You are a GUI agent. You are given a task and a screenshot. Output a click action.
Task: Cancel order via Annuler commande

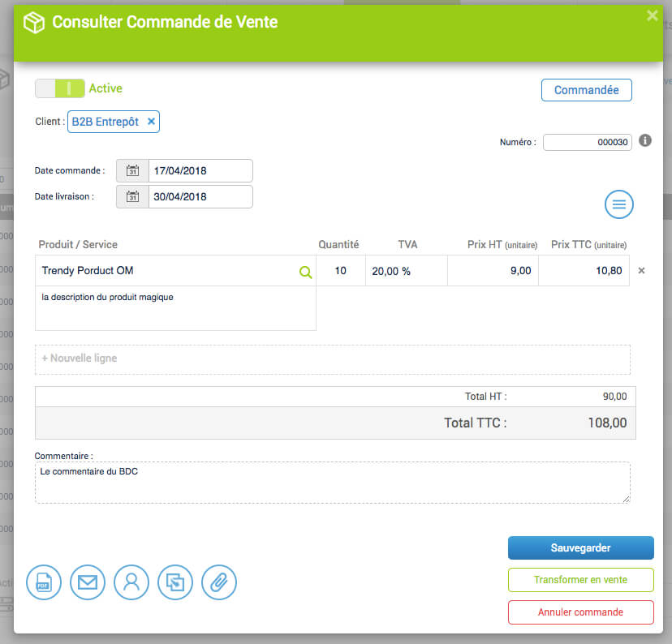(580, 612)
